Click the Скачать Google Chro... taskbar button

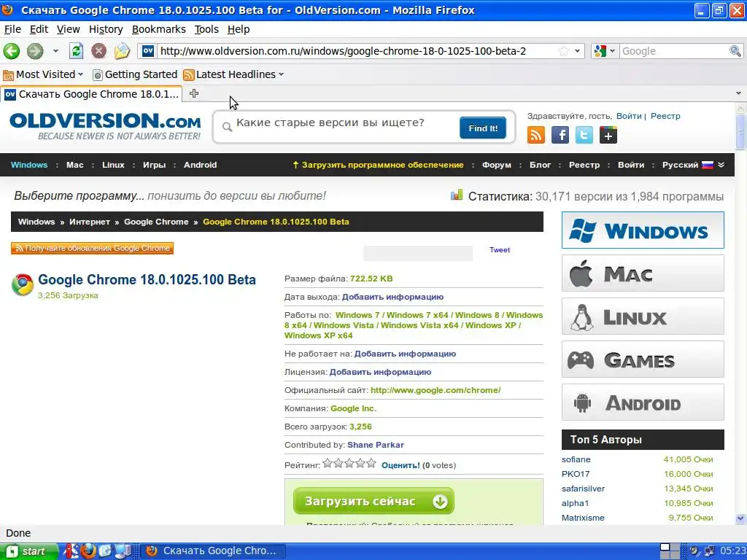pos(213,551)
